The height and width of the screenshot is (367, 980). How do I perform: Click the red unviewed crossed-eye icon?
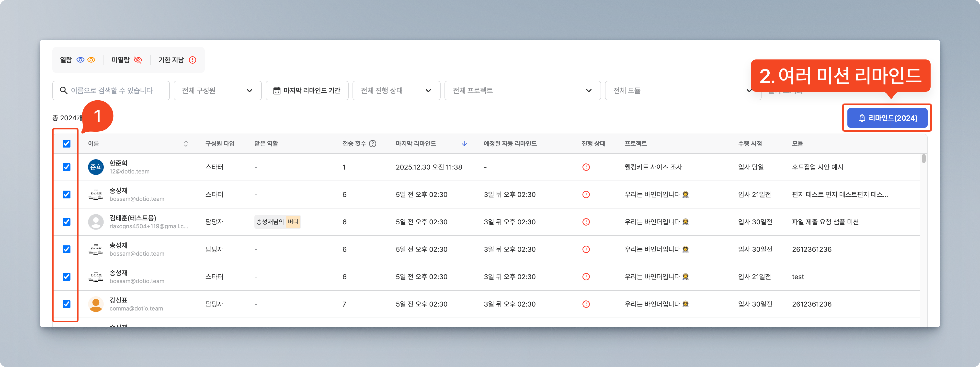(x=138, y=60)
